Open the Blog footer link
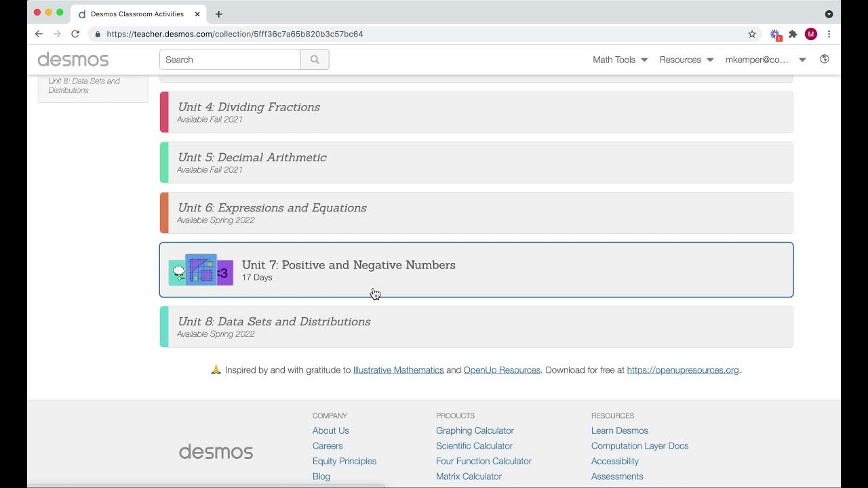 [x=321, y=476]
